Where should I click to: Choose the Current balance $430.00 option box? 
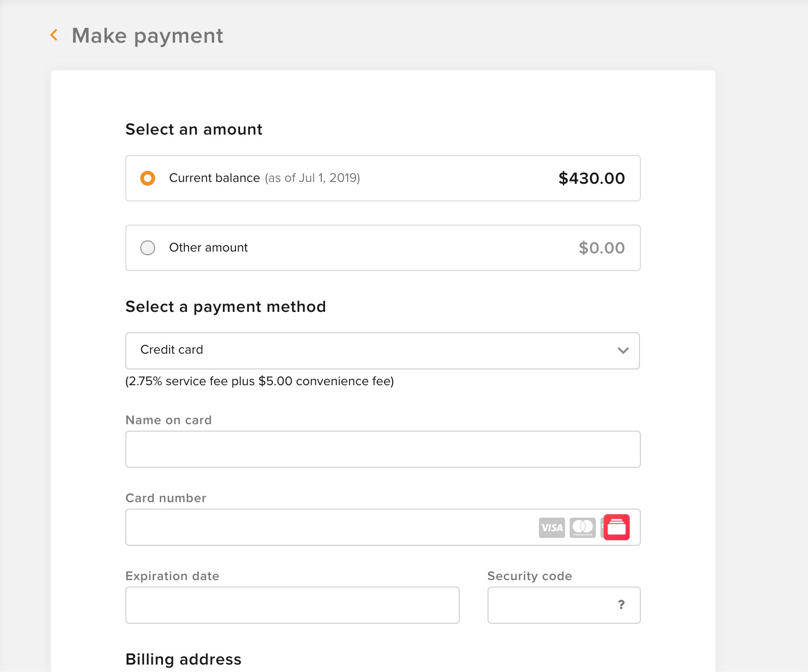pos(383,178)
